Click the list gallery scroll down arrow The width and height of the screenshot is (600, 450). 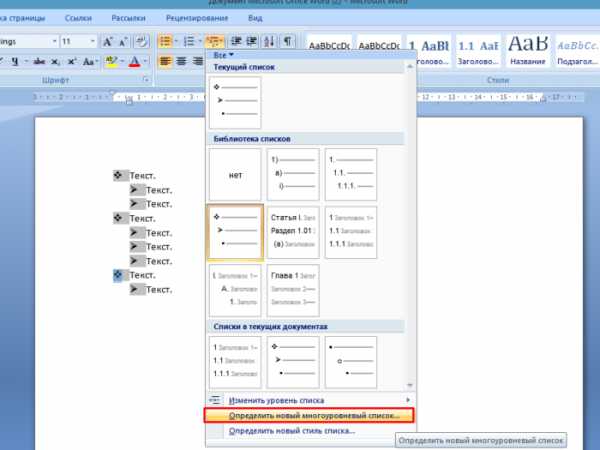click(410, 385)
